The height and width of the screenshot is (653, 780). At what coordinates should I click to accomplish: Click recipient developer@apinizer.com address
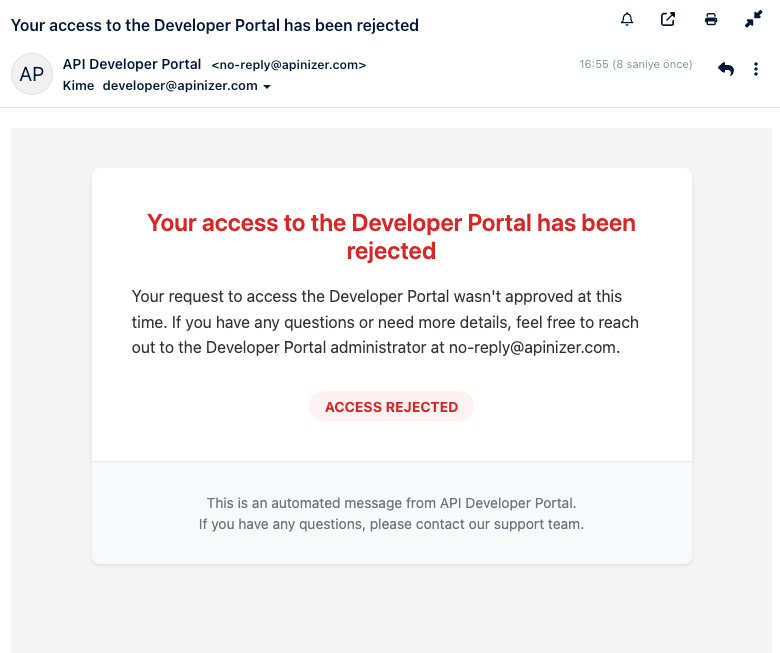pyautogui.click(x=180, y=86)
